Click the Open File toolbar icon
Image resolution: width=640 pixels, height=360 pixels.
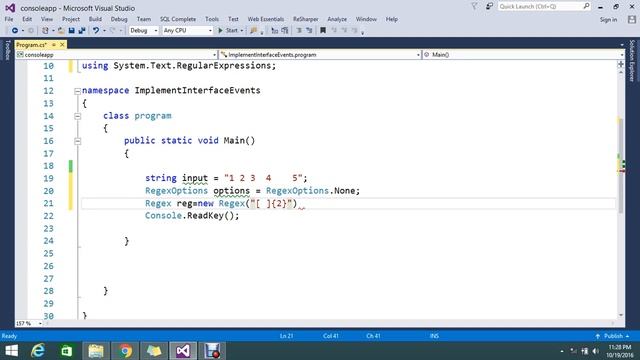[61, 31]
